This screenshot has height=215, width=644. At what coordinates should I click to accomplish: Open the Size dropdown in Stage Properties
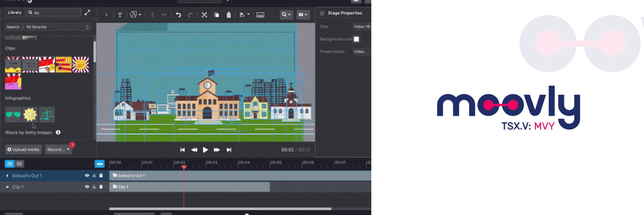tap(362, 26)
